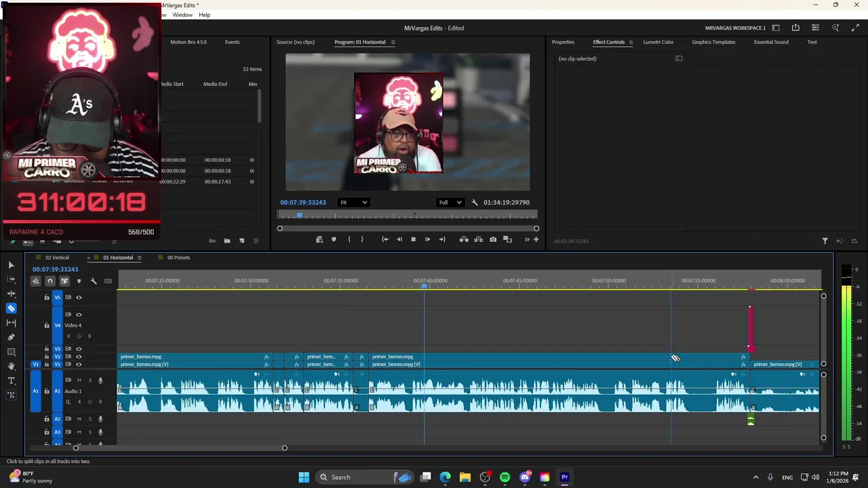Open the Fit zoom level dropdown
Screen dimensions: 868x488
353,202
